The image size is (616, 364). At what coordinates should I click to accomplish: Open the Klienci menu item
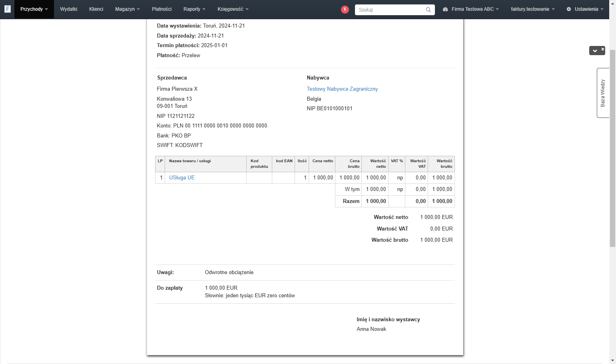coord(96,9)
